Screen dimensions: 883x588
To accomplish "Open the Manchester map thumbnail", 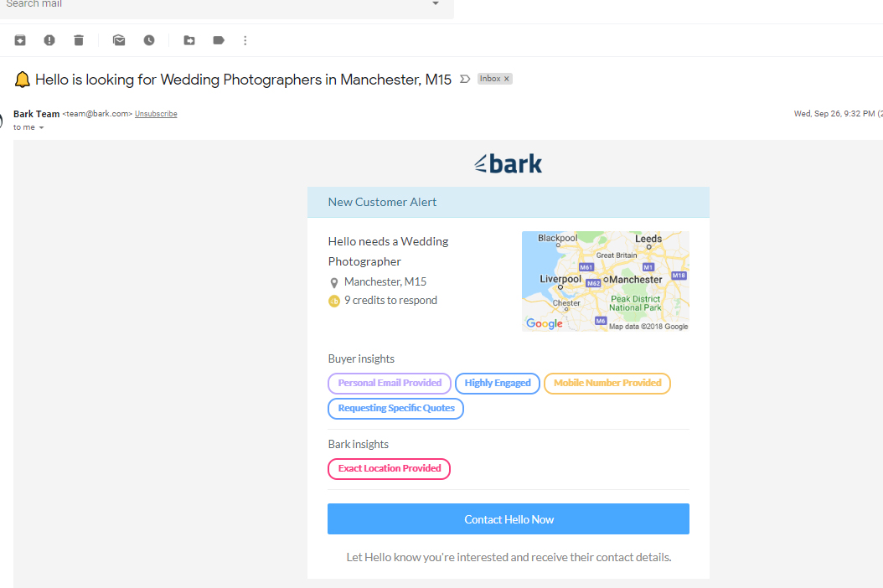I will pyautogui.click(x=605, y=281).
